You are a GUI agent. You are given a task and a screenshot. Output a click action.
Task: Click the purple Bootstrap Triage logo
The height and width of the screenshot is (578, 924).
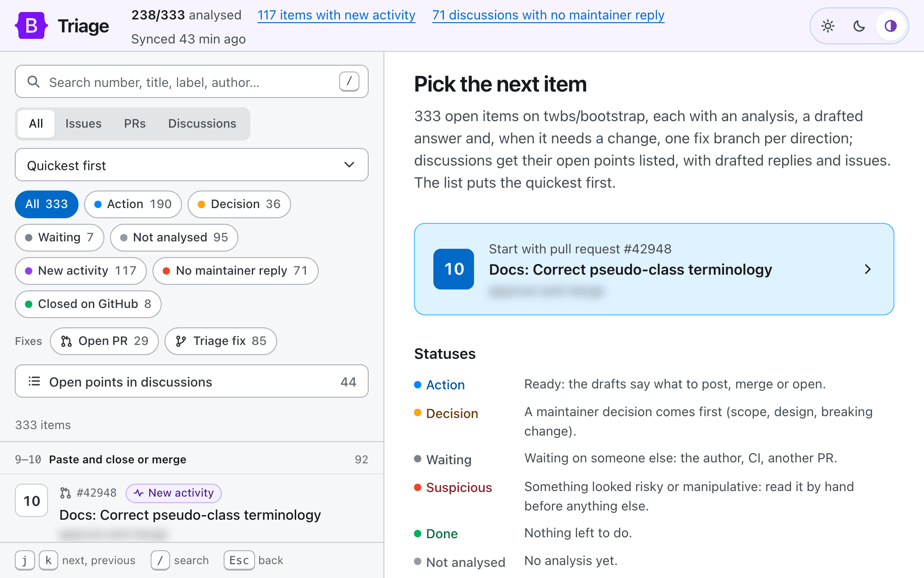[31, 26]
